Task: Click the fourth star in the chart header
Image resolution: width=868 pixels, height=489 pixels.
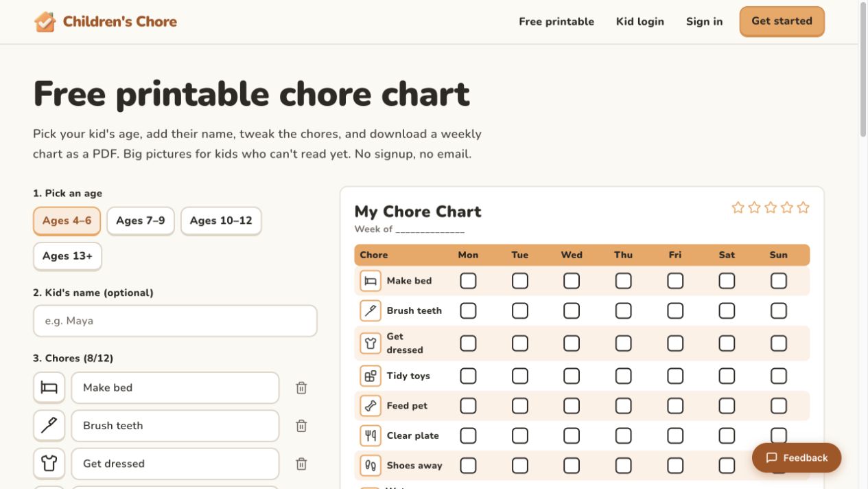Action: (787, 207)
